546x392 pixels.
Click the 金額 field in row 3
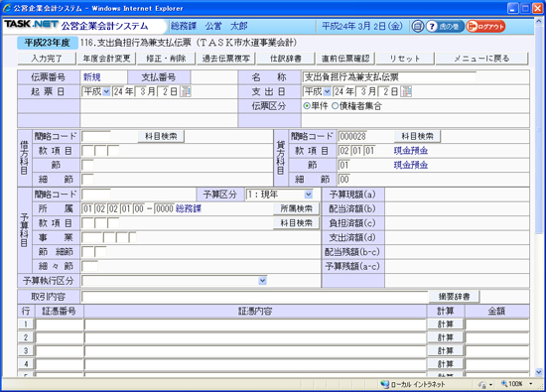[497, 351]
